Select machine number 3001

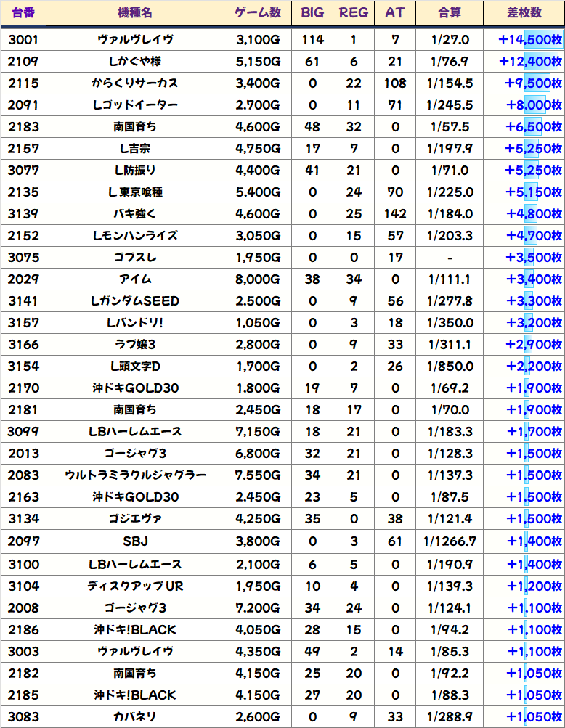(x=23, y=40)
